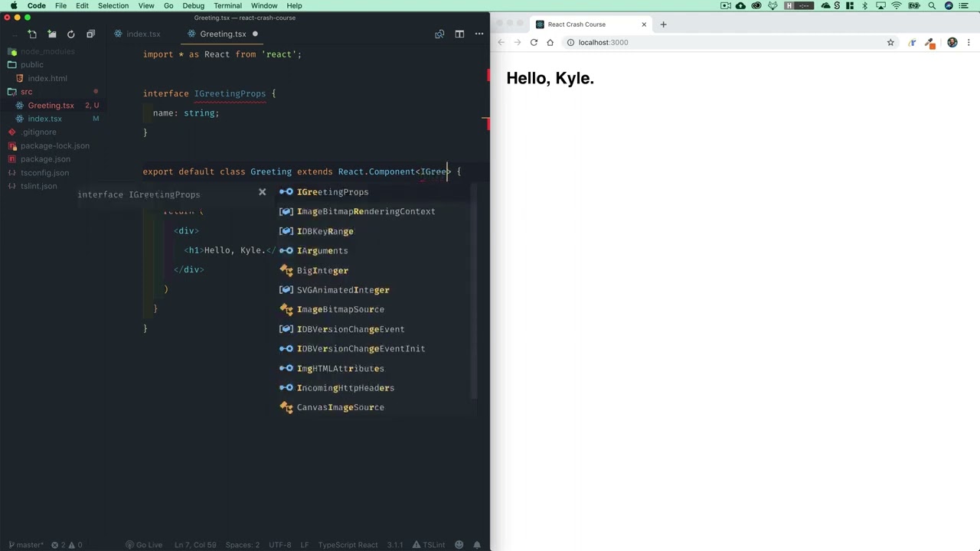
Task: Pick IDBKeyRange in the autocomplete list
Action: 377,231
